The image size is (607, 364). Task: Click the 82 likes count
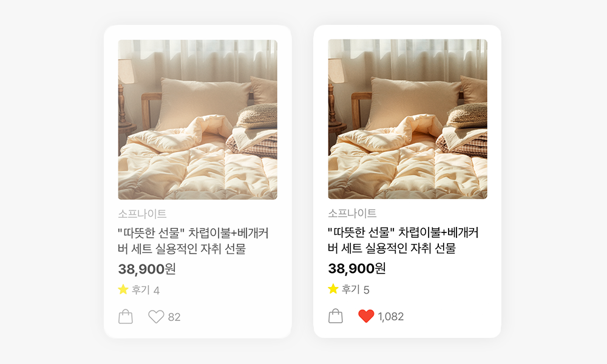coord(174,317)
